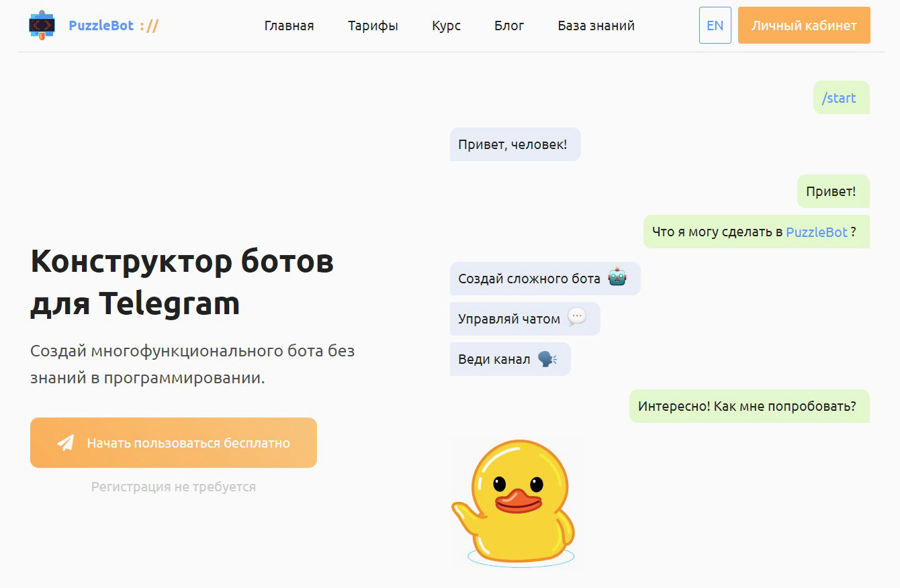Click the robot emoji in chat bubble

617,277
